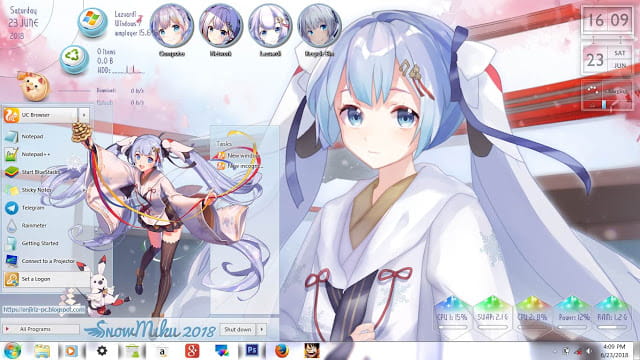Open the green Android-style taskbar icon
Image resolution: width=640 pixels, height=360 pixels.
click(x=132, y=351)
